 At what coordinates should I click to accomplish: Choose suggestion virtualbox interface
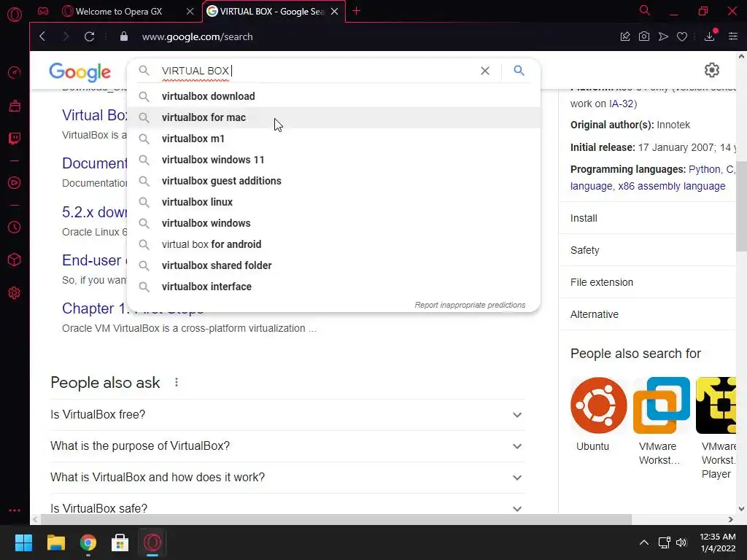pyautogui.click(x=333, y=287)
